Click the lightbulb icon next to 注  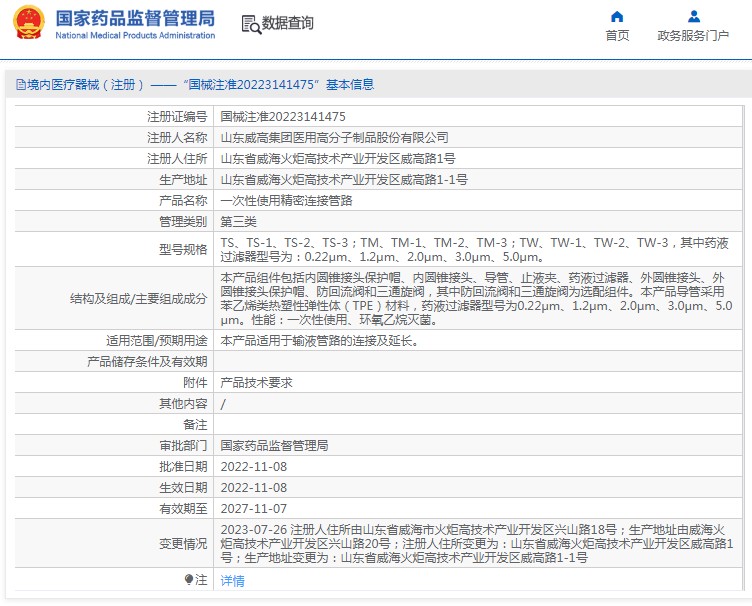(x=189, y=580)
